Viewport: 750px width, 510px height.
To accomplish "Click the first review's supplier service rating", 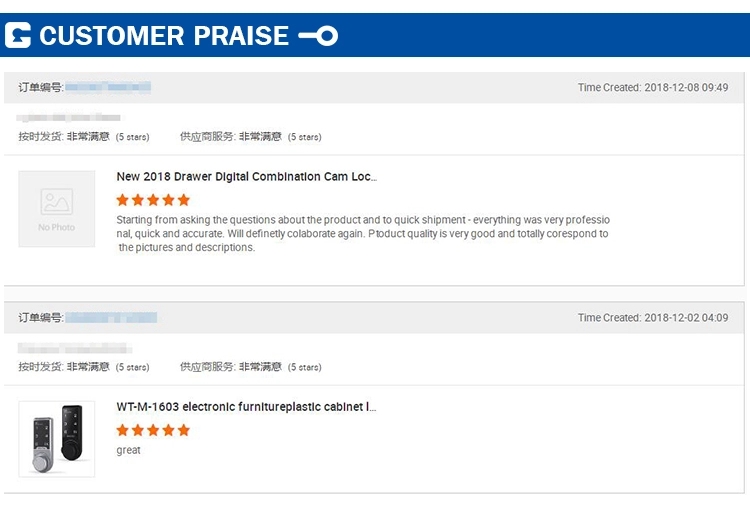I will point(250,137).
